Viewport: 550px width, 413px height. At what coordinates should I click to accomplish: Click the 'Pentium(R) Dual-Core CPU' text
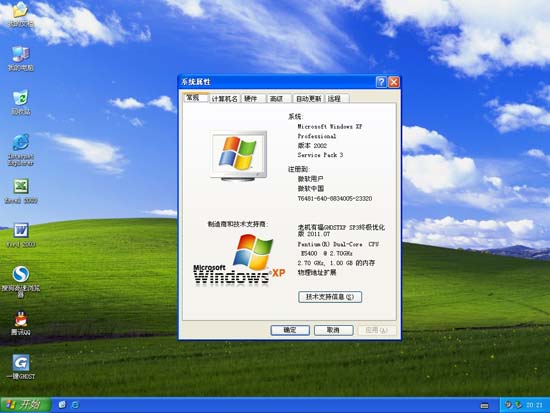338,244
